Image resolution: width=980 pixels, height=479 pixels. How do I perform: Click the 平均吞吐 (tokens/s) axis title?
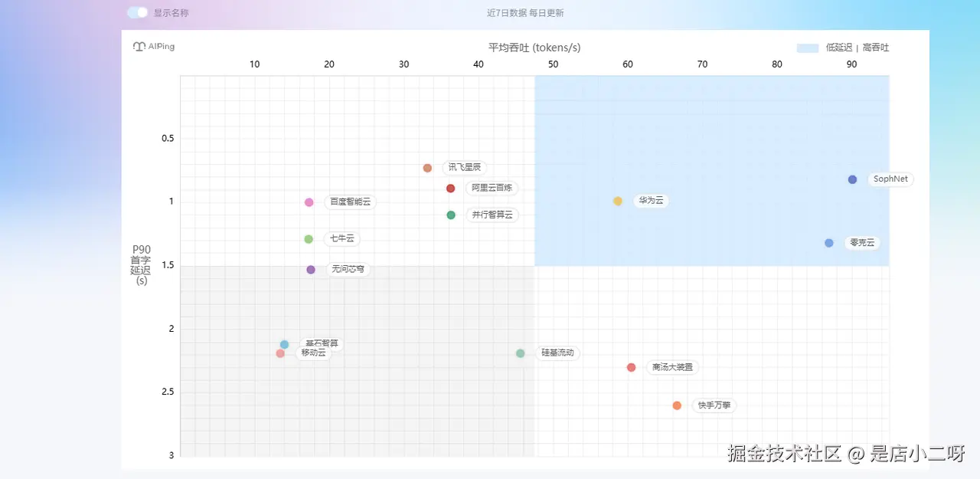coord(534,48)
